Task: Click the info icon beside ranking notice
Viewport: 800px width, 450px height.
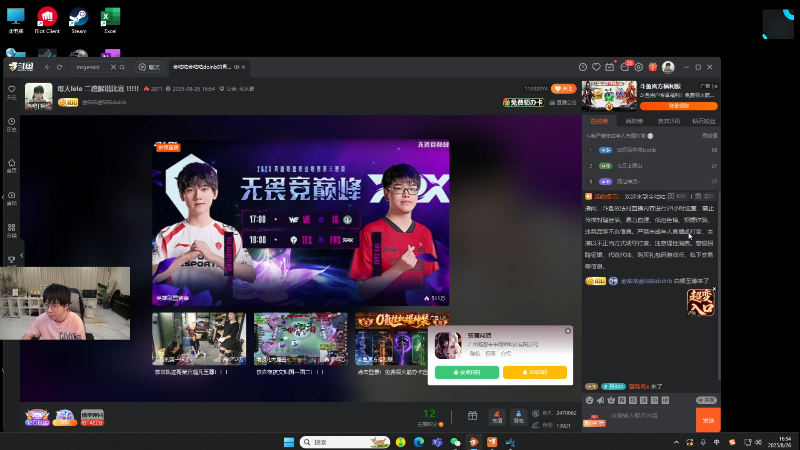Action: pyautogui.click(x=650, y=136)
